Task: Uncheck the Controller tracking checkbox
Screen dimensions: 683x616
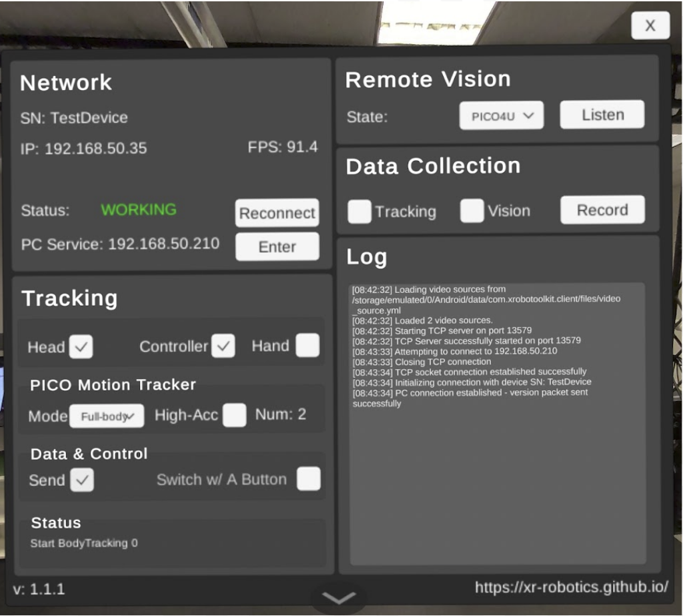Action: tap(223, 346)
